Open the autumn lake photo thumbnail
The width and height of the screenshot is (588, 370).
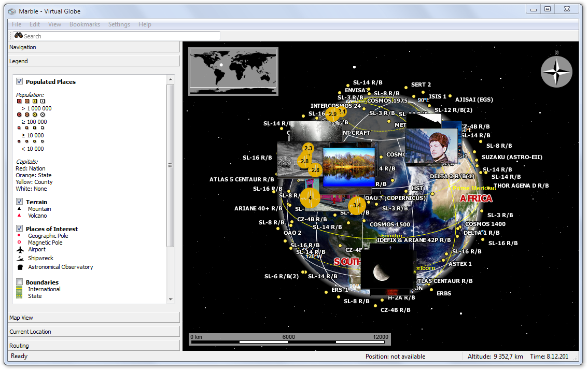[x=349, y=166]
